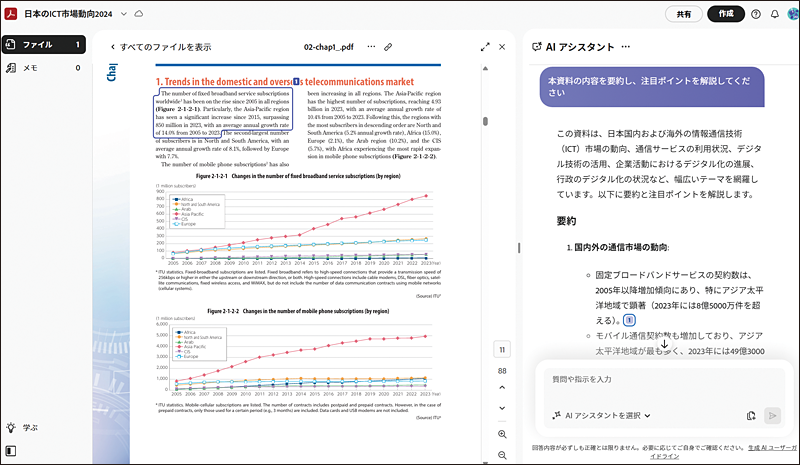The width and height of the screenshot is (800, 465).
Task: Copy link to 02-chap1_.pdf via link icon
Action: coord(388,47)
